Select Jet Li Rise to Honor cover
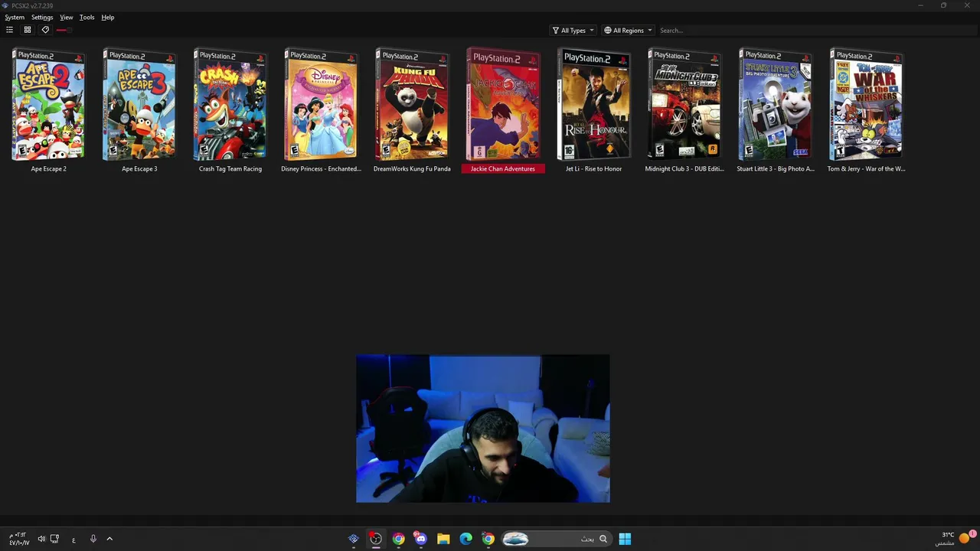Viewport: 980px width, 551px height. point(594,105)
